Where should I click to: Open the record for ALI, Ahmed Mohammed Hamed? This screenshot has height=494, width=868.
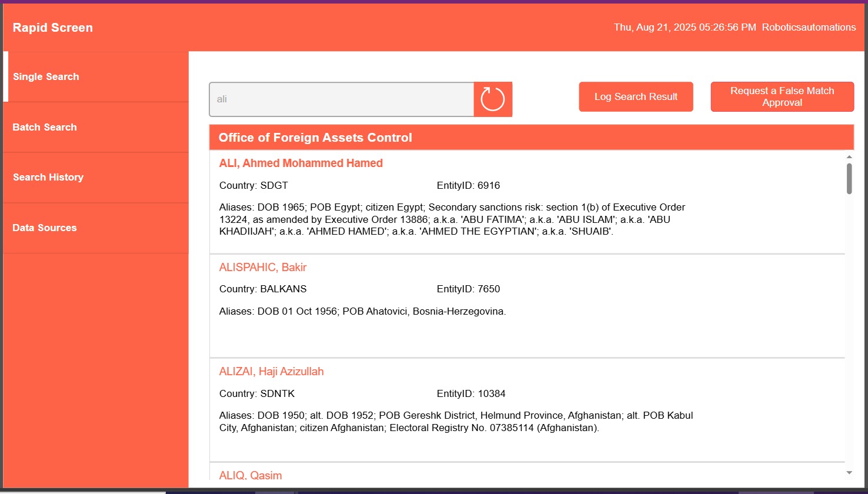pyautogui.click(x=301, y=163)
